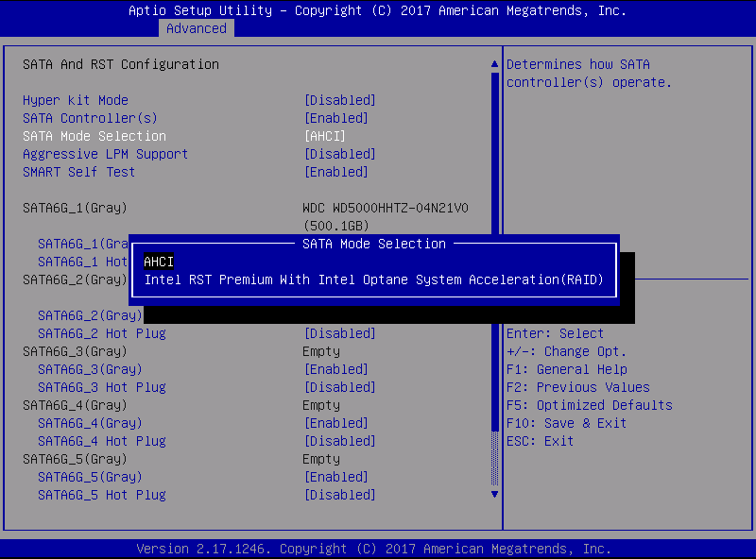The width and height of the screenshot is (756, 559).
Task: Change SATA Controller(s) Enabled value
Action: pos(336,118)
